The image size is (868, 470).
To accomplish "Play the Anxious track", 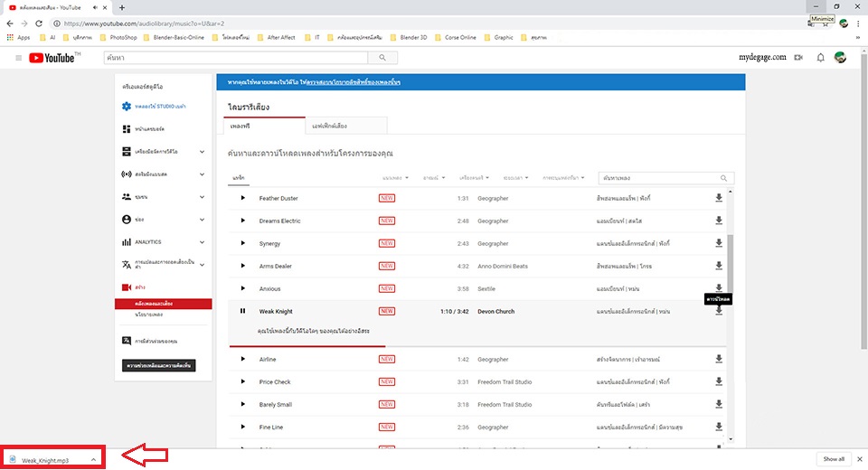I will pos(242,288).
